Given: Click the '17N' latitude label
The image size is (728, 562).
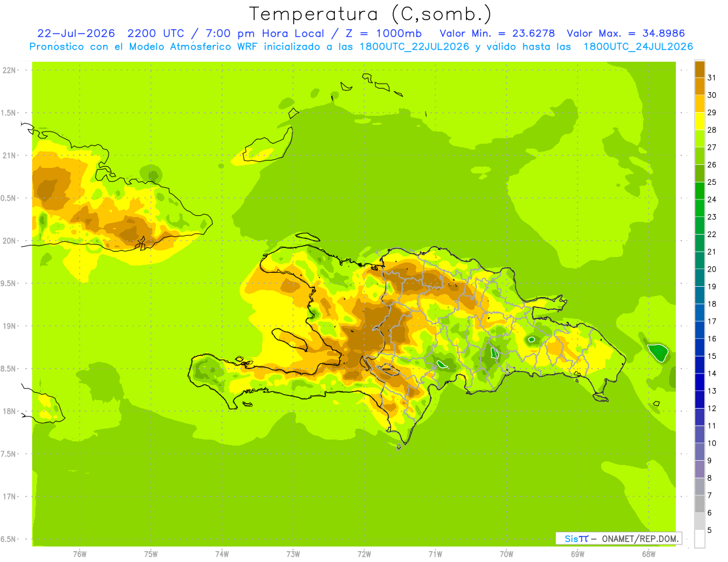Looking at the screenshot, I should point(10,497).
